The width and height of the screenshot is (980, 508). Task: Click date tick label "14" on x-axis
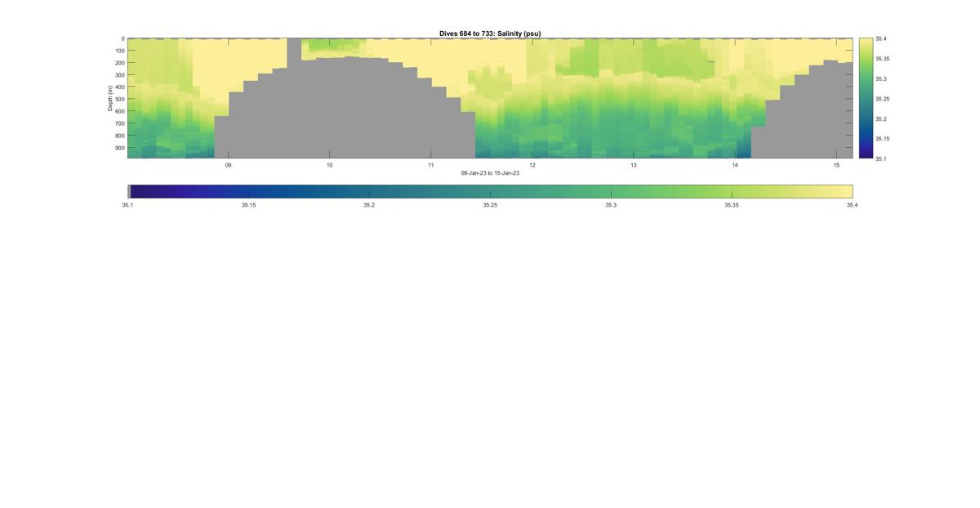(x=735, y=165)
